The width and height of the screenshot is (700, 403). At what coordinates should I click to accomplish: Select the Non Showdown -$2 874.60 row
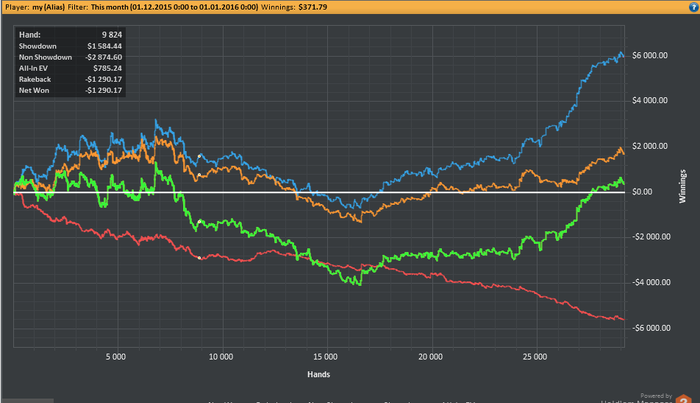pos(70,57)
